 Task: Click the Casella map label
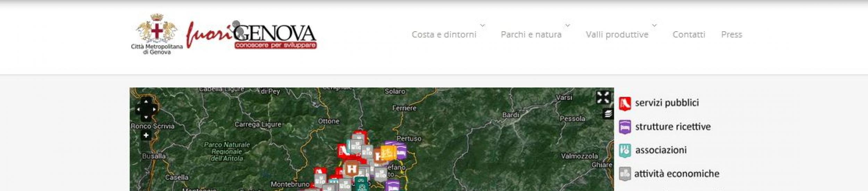(x=176, y=177)
